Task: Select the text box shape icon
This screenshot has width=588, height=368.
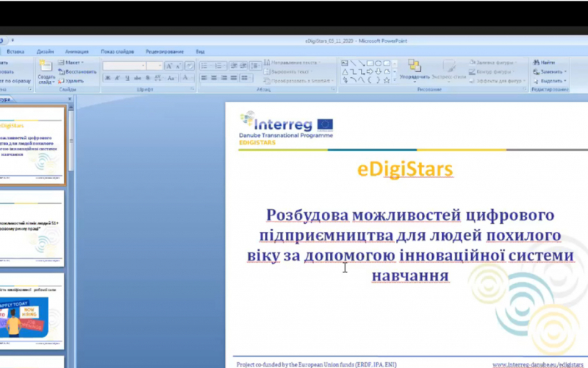Action: point(345,63)
